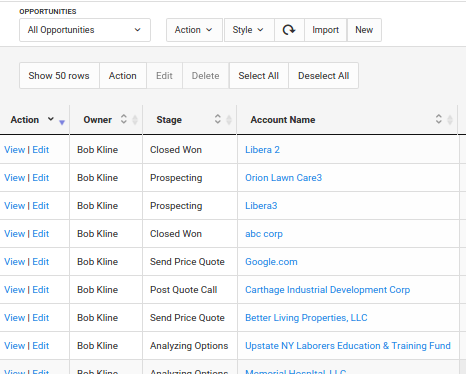466x374 pixels.
Task: Click the Stage column header text
Action: [x=169, y=120]
